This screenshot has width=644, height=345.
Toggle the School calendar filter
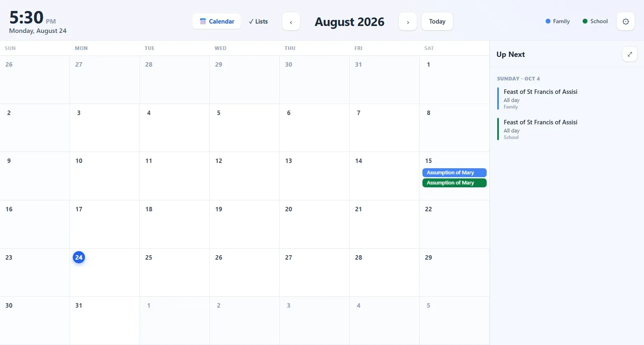[x=595, y=21]
